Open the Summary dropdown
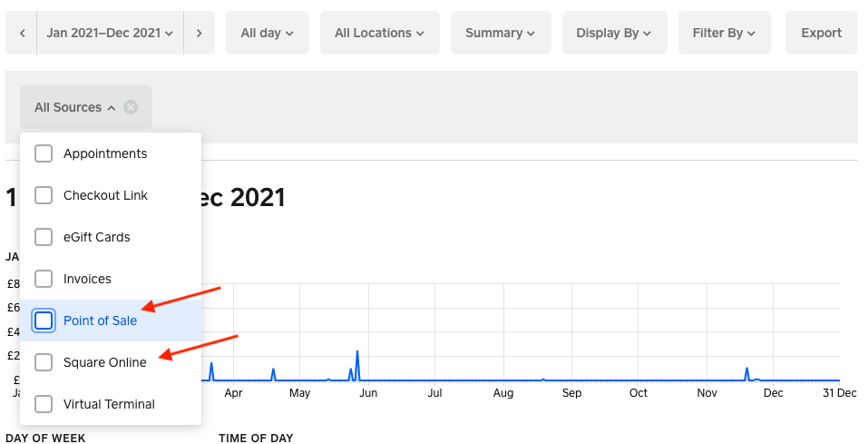Screen dimensions: 868x444 point(499,33)
